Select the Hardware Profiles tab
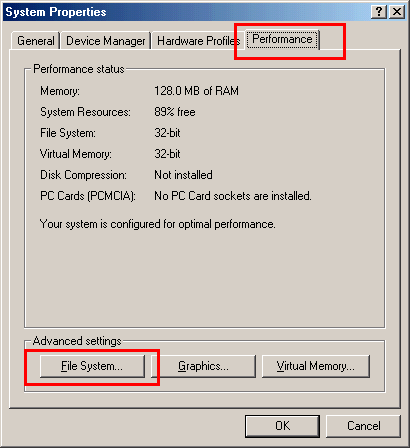410x448 pixels. click(198, 41)
